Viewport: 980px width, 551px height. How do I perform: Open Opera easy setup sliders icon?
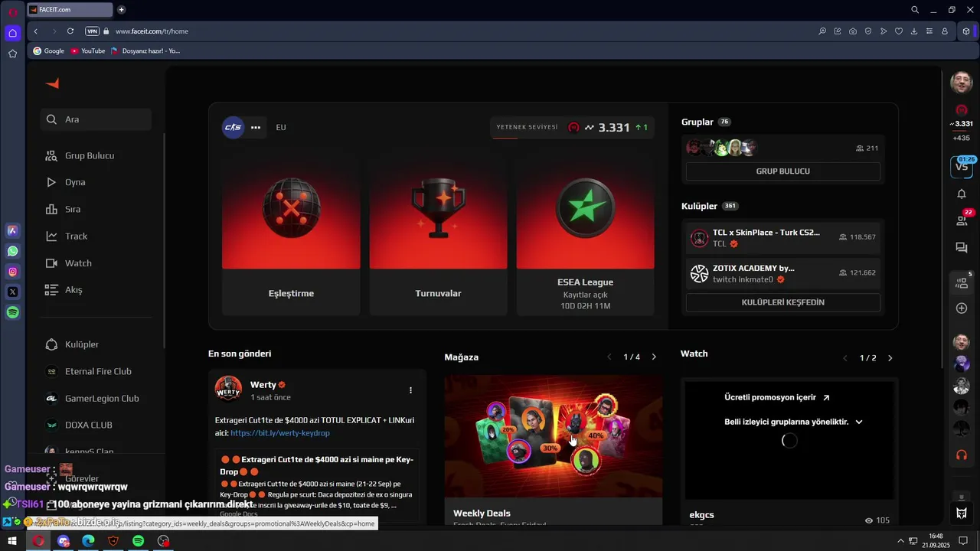[x=929, y=31]
